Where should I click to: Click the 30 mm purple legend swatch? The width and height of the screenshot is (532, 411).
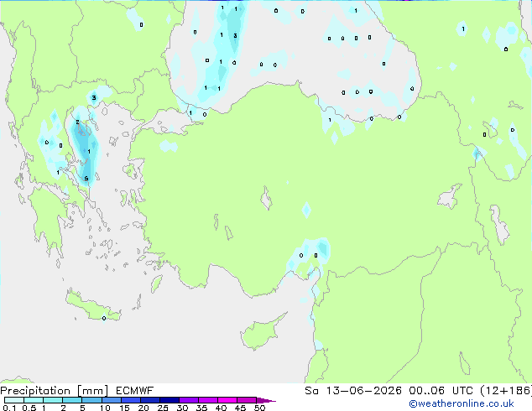click(188, 400)
